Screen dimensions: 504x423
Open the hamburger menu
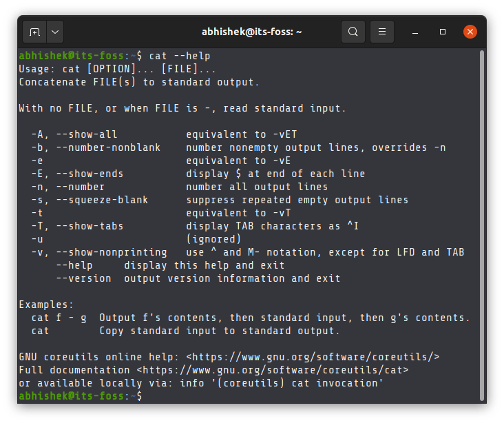(x=382, y=32)
